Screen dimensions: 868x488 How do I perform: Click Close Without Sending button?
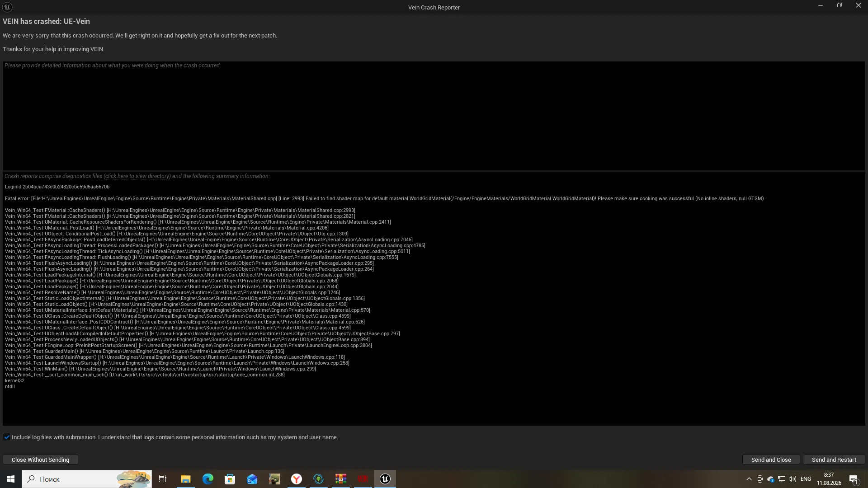coord(40,460)
